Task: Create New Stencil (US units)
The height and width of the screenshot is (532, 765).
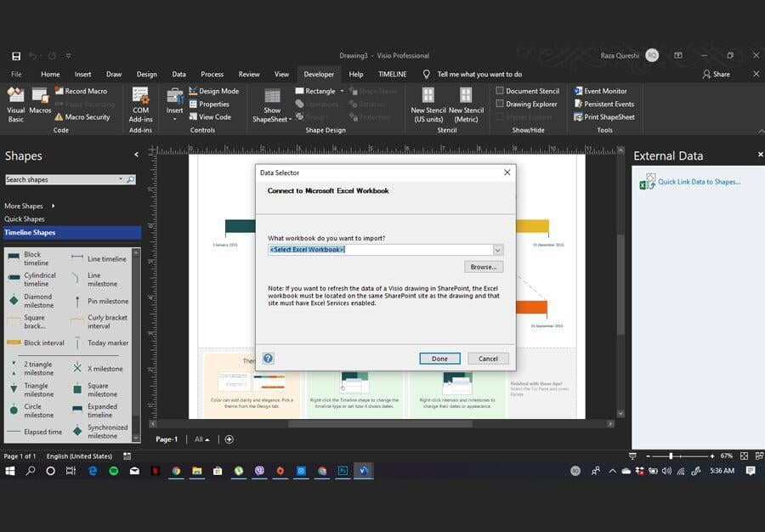Action: point(428,105)
